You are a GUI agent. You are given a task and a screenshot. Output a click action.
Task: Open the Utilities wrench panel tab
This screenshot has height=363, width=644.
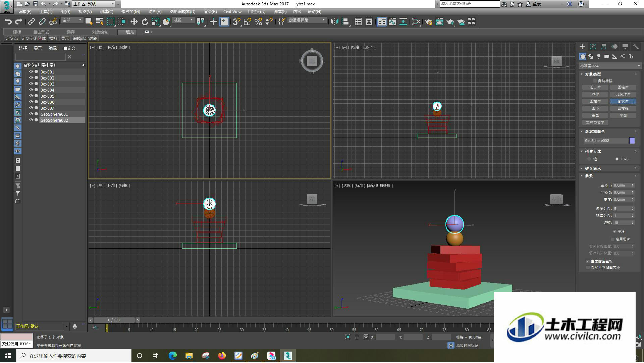point(636,47)
